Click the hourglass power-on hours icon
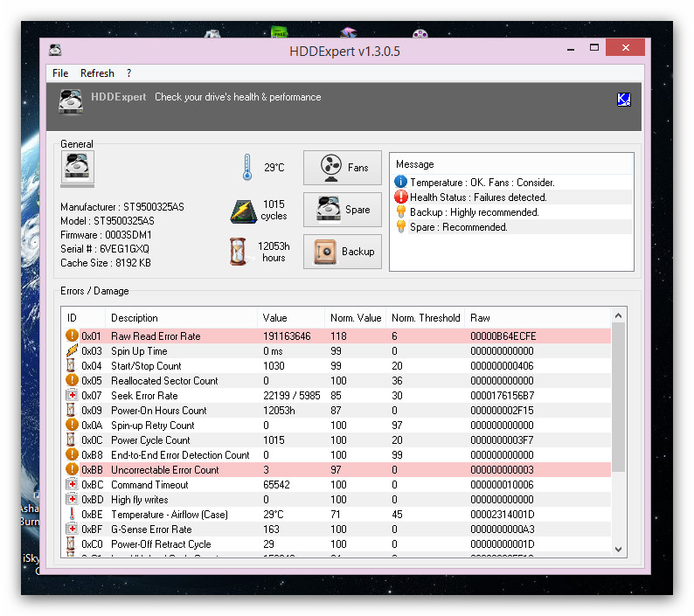694x616 pixels. [x=238, y=252]
